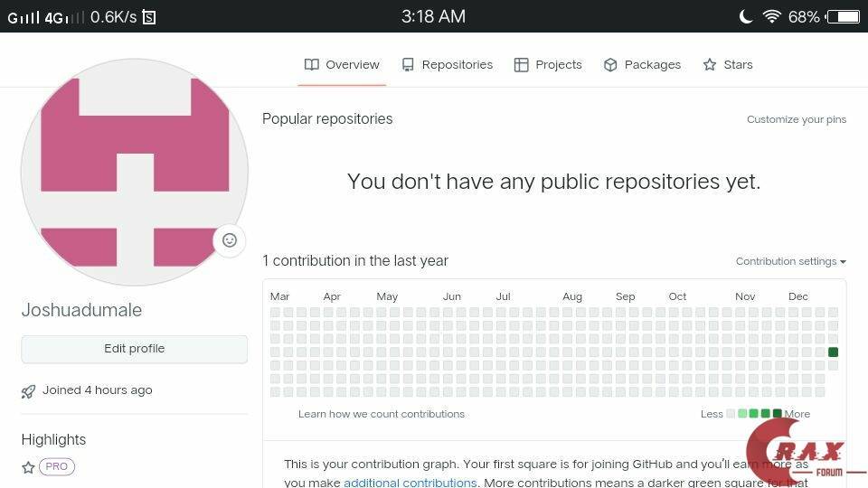
Task: Click the Wi-Fi icon in status bar
Action: [771, 16]
